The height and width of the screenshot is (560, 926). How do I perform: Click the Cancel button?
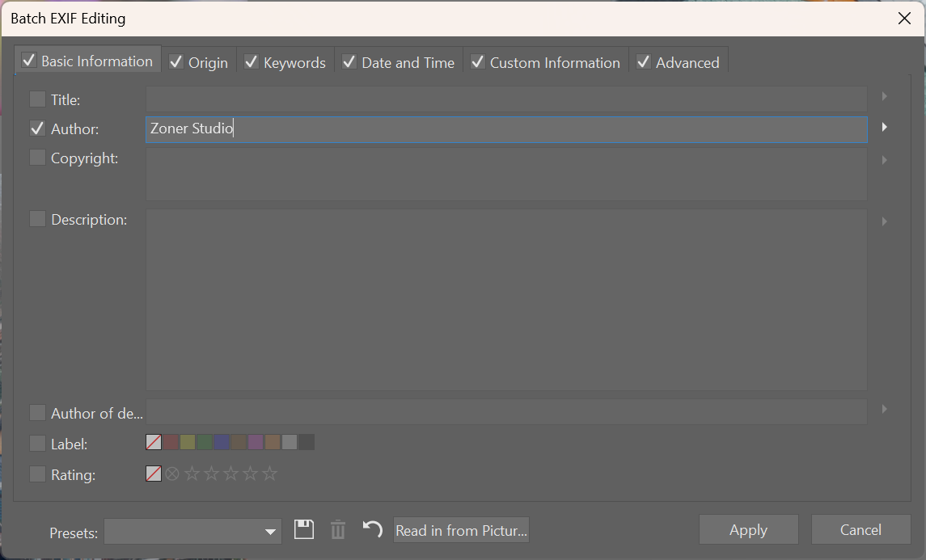tap(860, 529)
